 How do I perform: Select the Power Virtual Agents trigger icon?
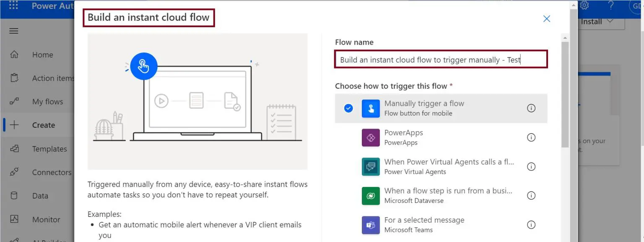click(371, 166)
